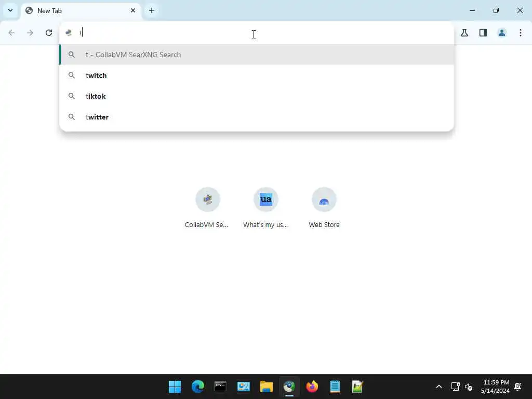Choose 't - CollabVM SearXNG Search' suggestion
532x399 pixels.
point(257,55)
